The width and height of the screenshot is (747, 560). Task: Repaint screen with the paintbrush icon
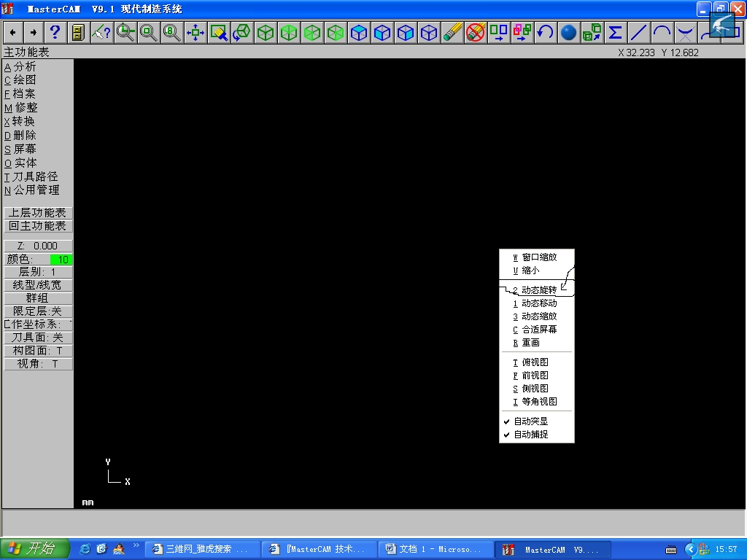point(219,33)
